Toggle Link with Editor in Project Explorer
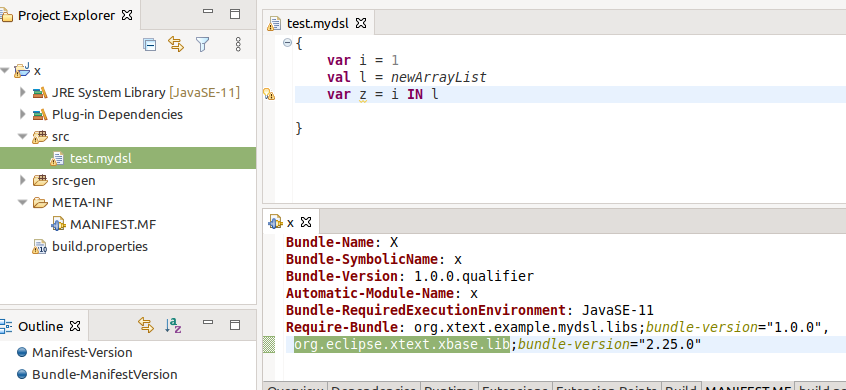The height and width of the screenshot is (390, 846). point(176,44)
